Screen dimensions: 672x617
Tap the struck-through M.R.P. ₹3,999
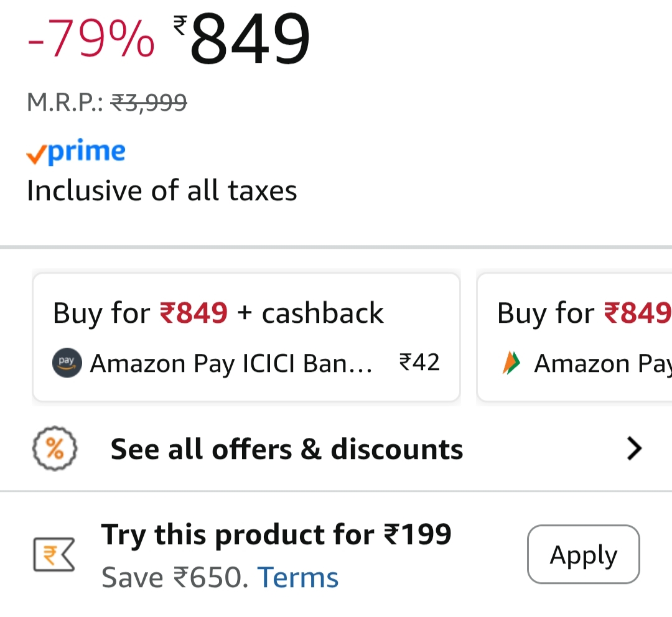tap(148, 101)
